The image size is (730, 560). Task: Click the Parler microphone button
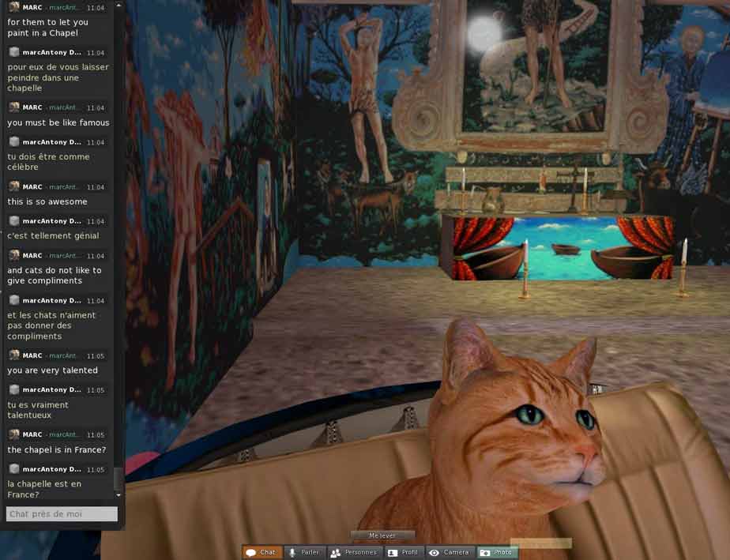click(x=303, y=552)
